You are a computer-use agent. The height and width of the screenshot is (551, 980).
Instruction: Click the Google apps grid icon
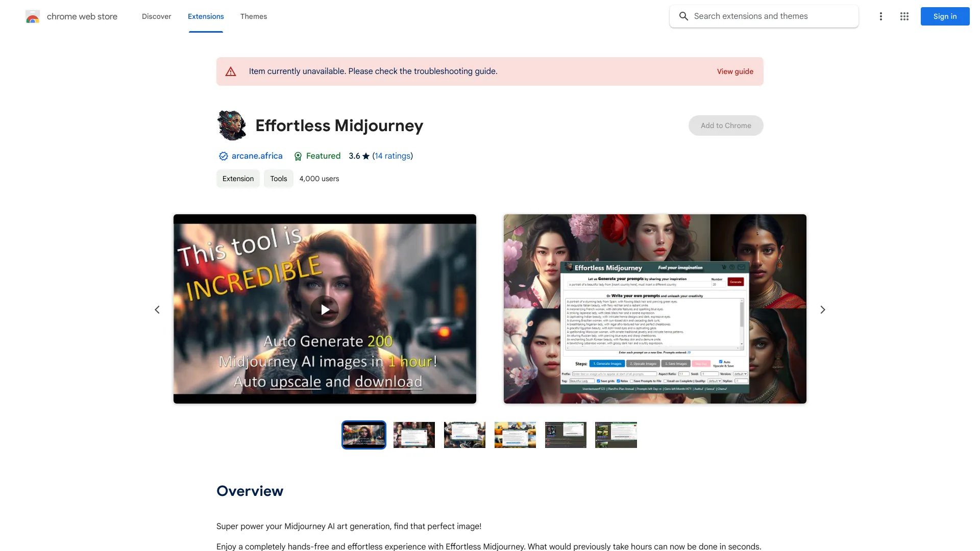[904, 16]
